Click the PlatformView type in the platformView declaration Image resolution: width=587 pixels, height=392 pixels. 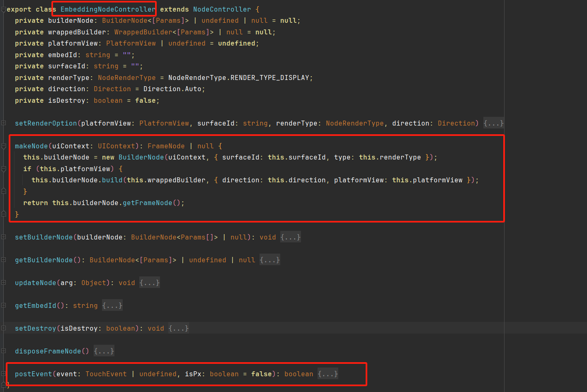coord(131,43)
